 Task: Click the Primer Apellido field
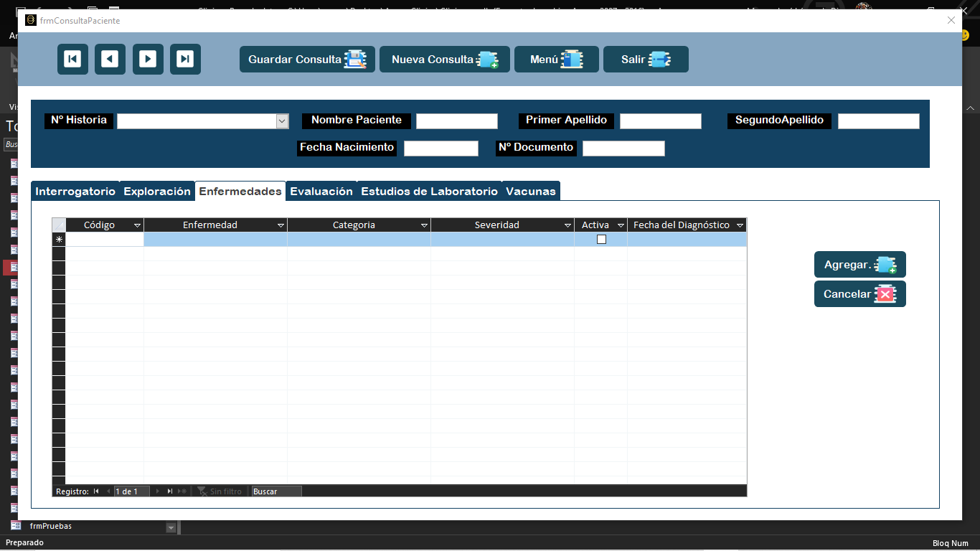pos(661,121)
